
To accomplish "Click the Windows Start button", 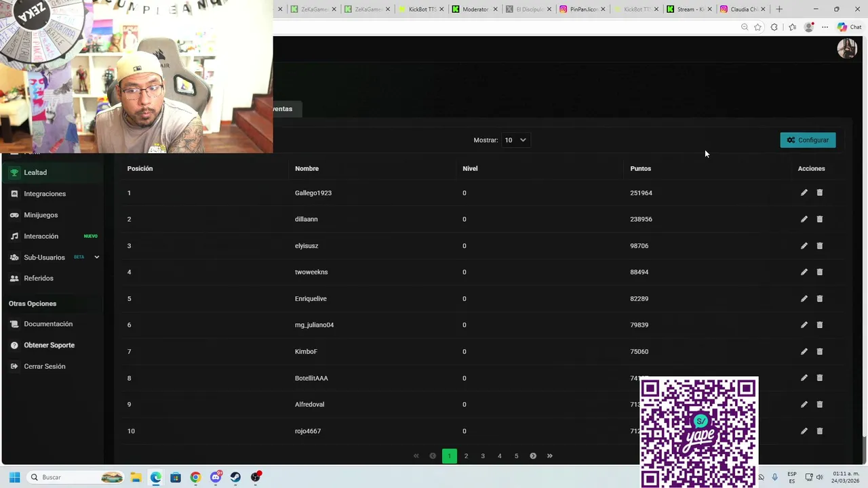I will pos(14,477).
